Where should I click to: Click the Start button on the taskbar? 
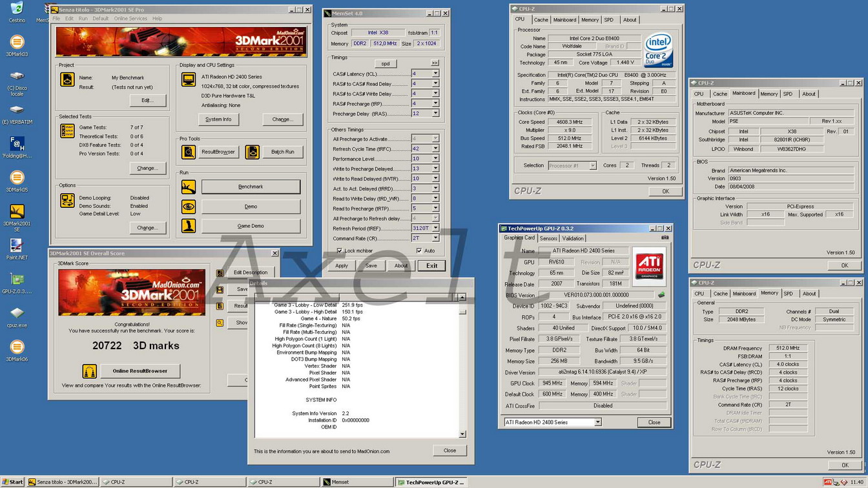click(x=13, y=482)
